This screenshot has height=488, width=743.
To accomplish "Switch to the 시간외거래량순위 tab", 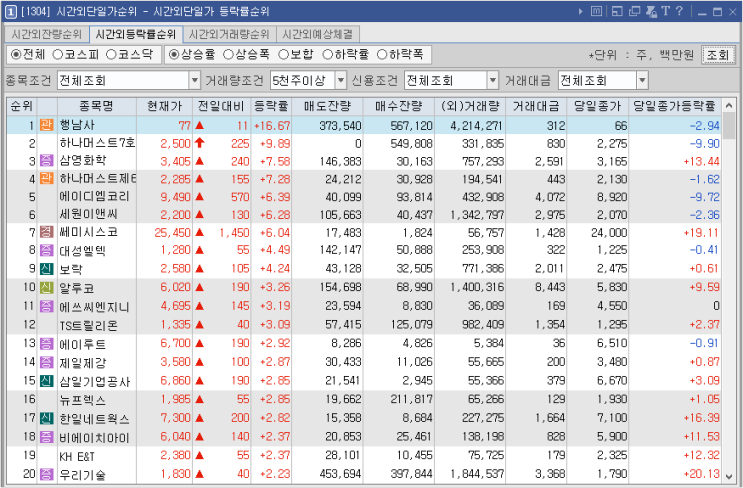I will click(229, 35).
